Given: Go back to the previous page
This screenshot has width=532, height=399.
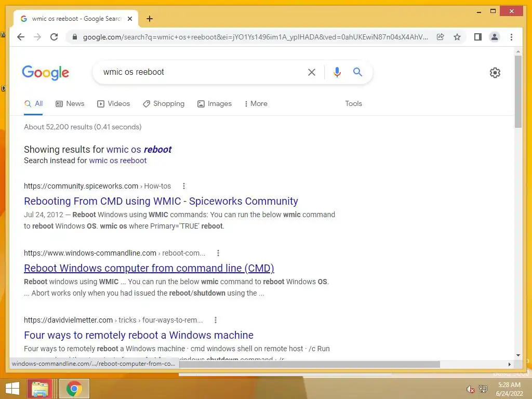Looking at the screenshot, I should (21, 37).
